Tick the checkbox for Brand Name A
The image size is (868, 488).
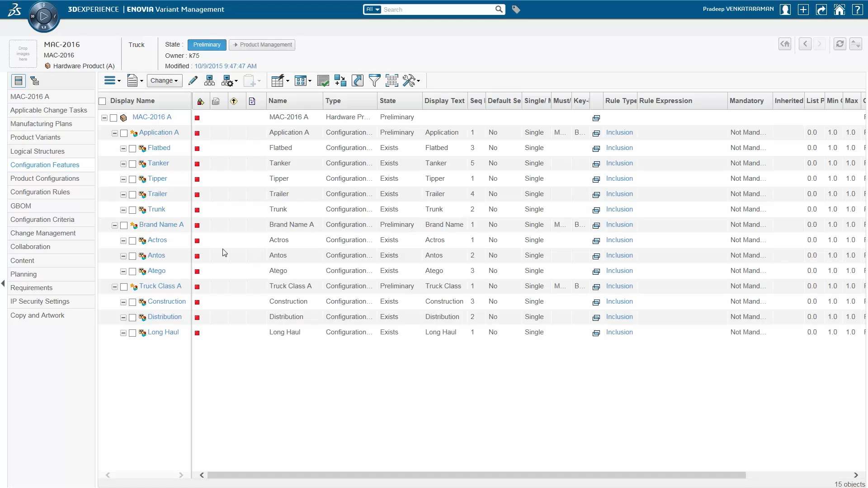[x=124, y=225]
